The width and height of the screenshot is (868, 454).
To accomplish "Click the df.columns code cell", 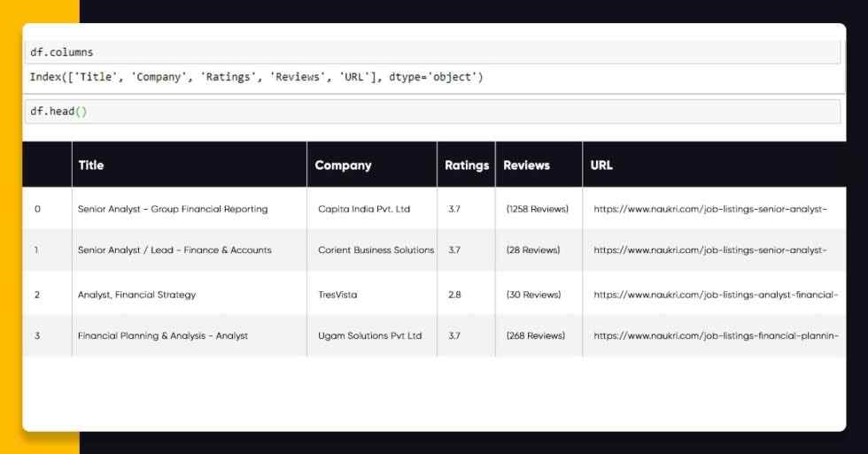I will click(x=432, y=52).
